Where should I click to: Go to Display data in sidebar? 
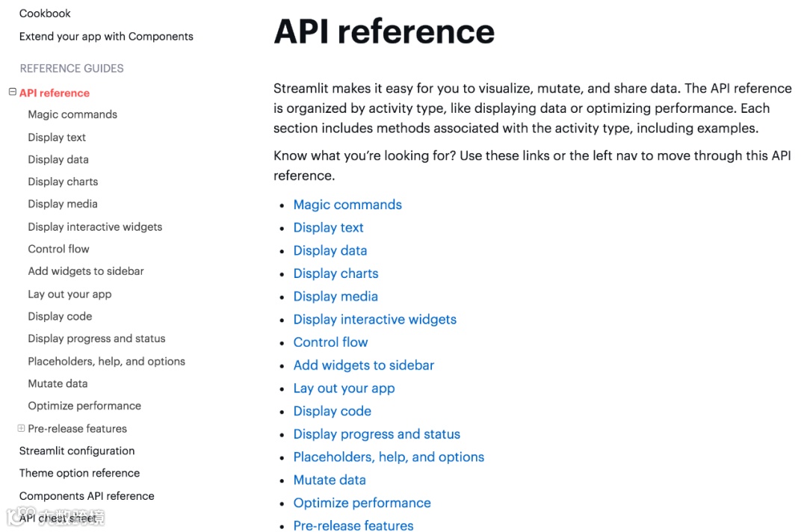(x=58, y=159)
